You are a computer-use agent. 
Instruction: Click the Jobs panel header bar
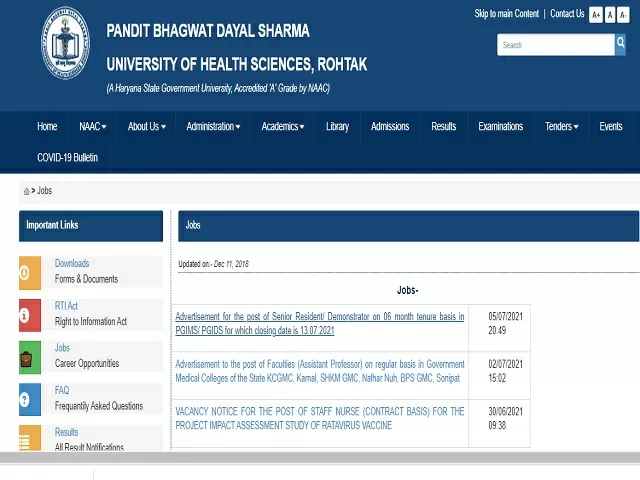[408, 226]
